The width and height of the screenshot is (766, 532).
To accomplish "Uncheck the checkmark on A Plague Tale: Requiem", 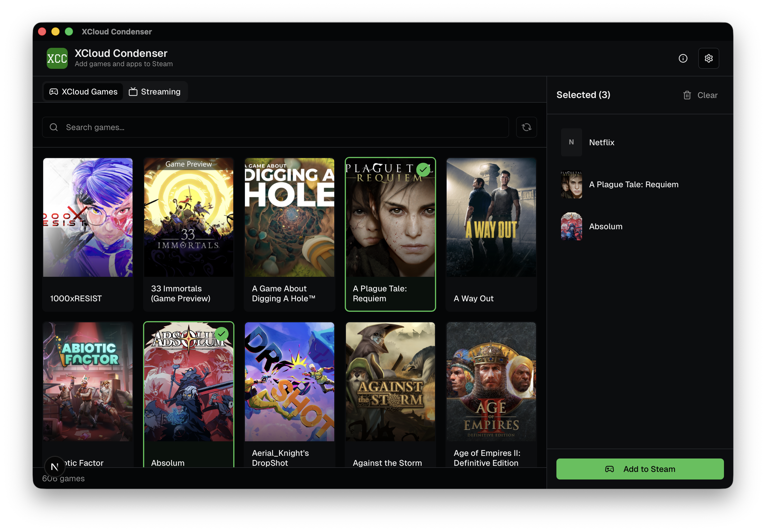I will coord(423,170).
